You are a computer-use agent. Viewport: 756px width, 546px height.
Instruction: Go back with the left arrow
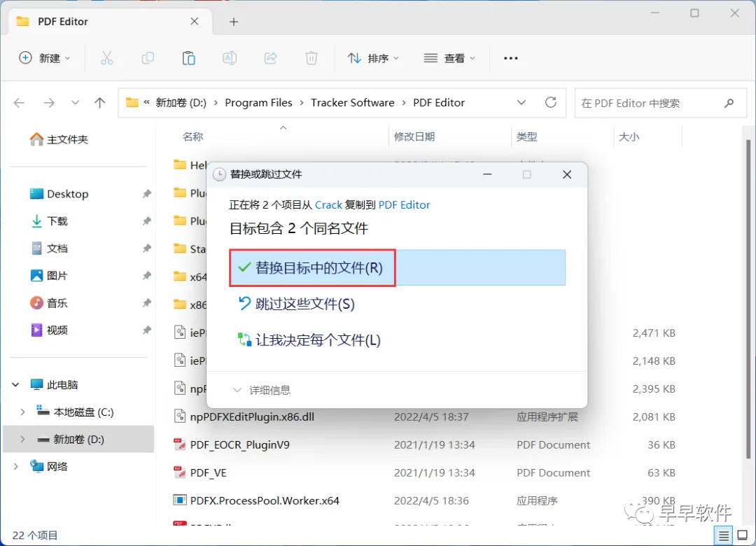(20, 103)
